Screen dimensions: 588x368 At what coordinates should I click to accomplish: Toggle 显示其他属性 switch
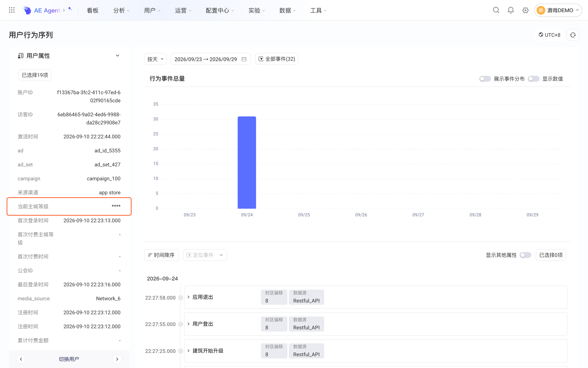[525, 255]
